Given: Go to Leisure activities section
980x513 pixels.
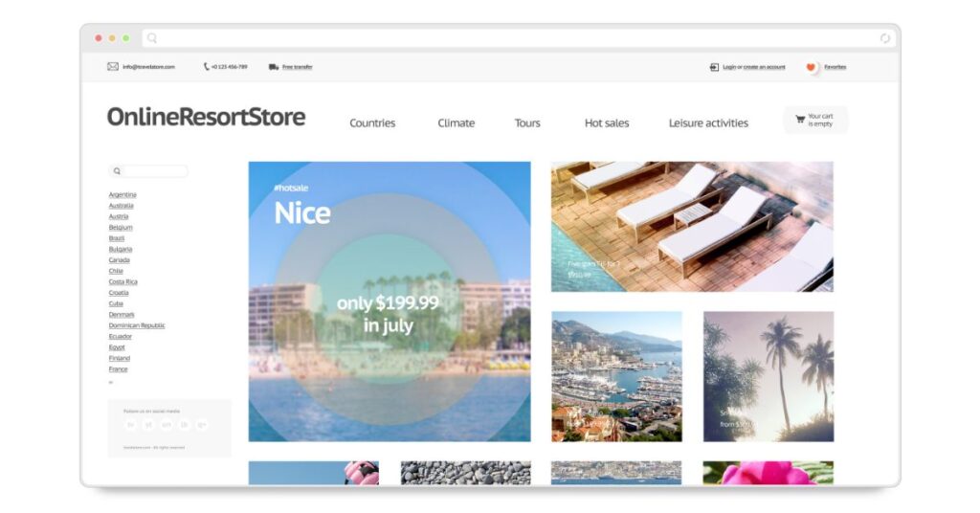Looking at the screenshot, I should [x=708, y=123].
